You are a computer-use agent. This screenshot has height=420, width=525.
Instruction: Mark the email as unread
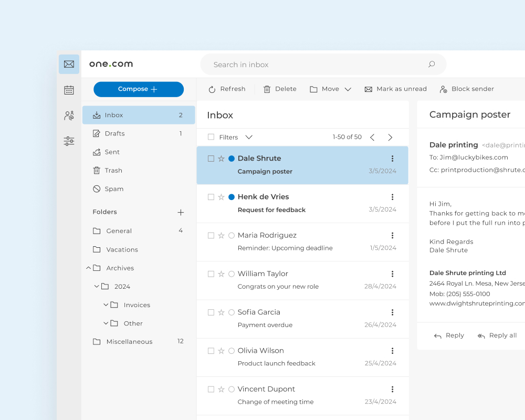click(395, 89)
